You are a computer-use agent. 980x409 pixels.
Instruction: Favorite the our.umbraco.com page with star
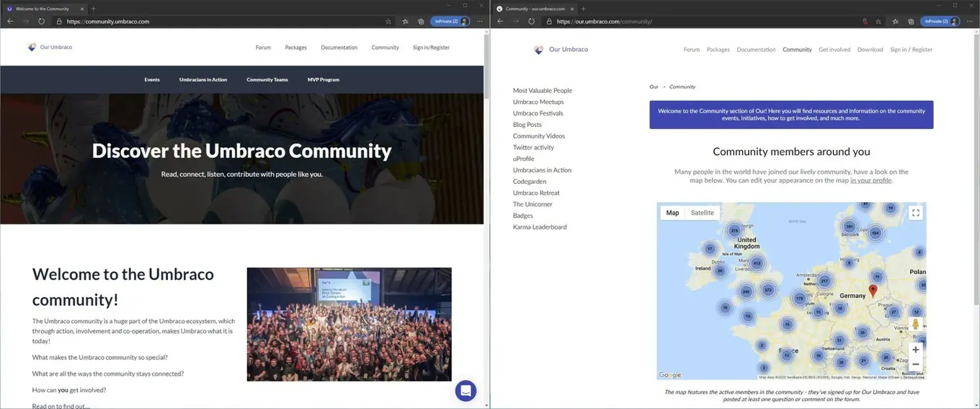click(878, 22)
